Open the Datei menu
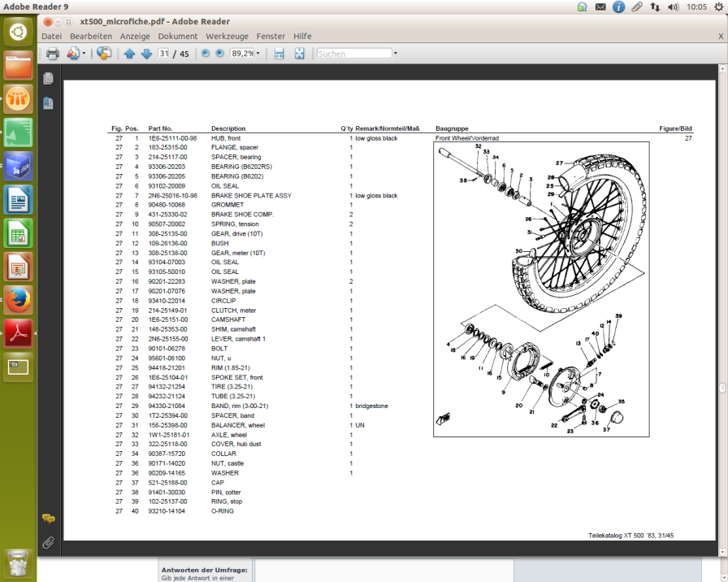This screenshot has width=728, height=582. coord(51,37)
